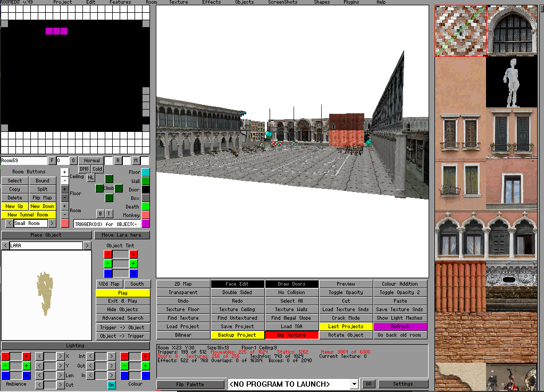Decrease the light Out value

click(x=90, y=365)
